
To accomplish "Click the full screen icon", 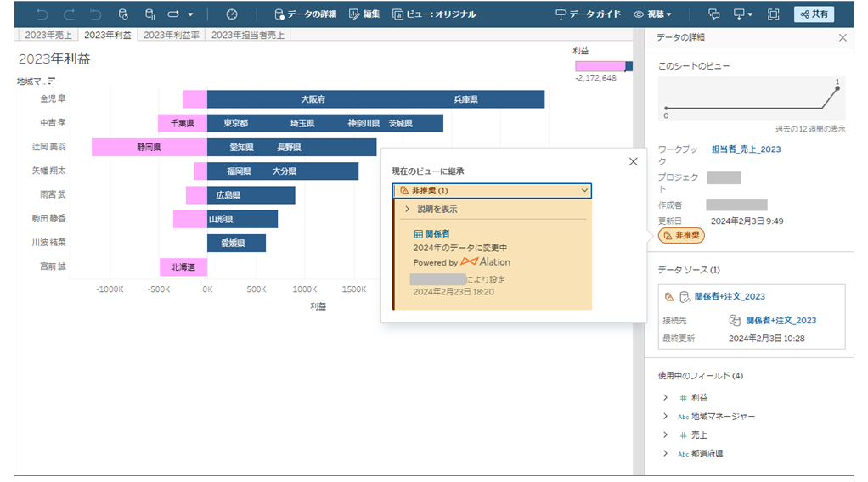I will 774,14.
